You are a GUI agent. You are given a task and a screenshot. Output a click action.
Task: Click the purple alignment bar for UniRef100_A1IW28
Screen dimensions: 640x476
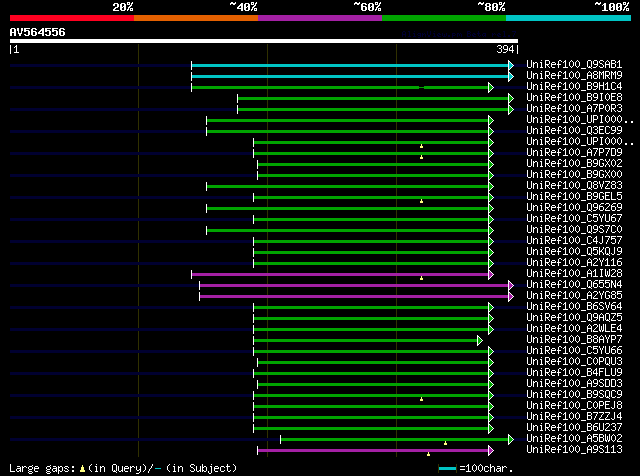340,275
